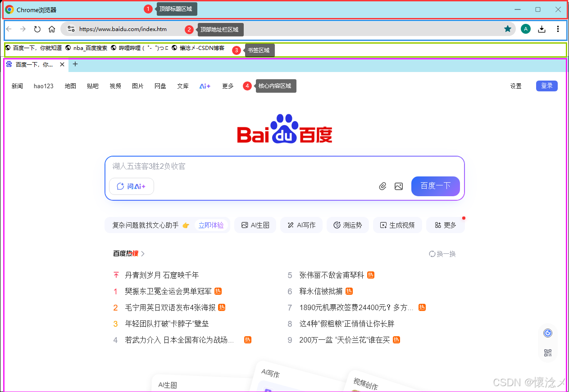
Task: Open hot search 释永信被批捕
Action: point(321,291)
